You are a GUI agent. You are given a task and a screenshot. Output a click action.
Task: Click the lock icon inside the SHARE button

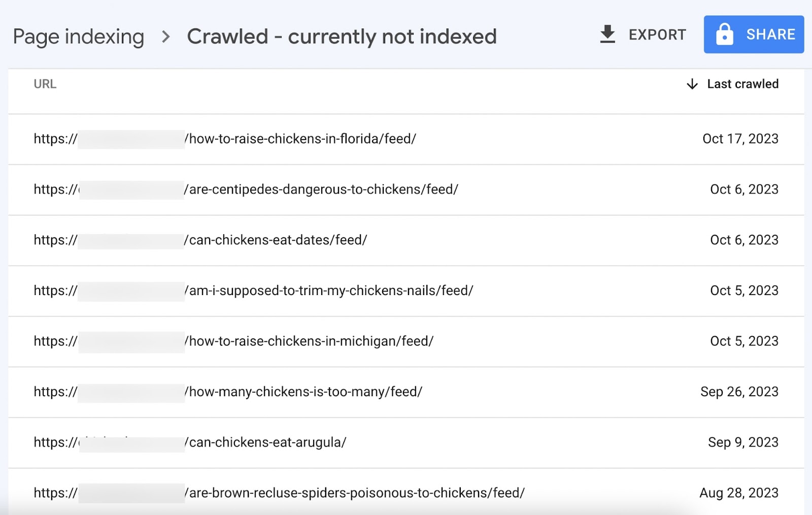[x=725, y=34]
